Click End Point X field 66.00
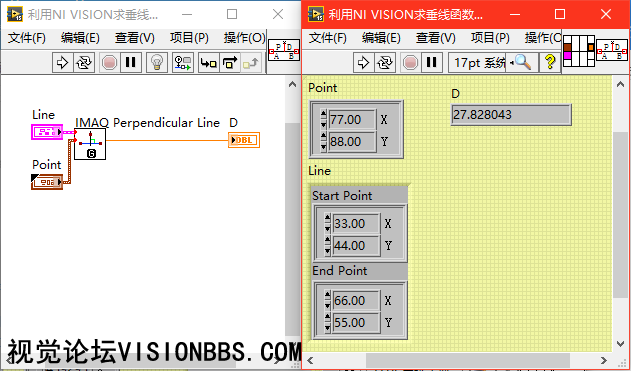The height and width of the screenshot is (371, 631). 357,301
